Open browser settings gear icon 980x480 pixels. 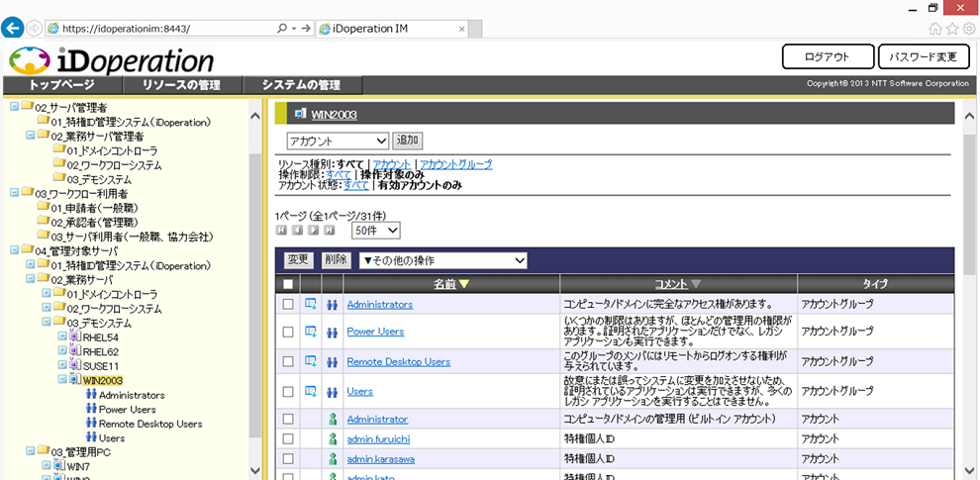click(x=969, y=28)
